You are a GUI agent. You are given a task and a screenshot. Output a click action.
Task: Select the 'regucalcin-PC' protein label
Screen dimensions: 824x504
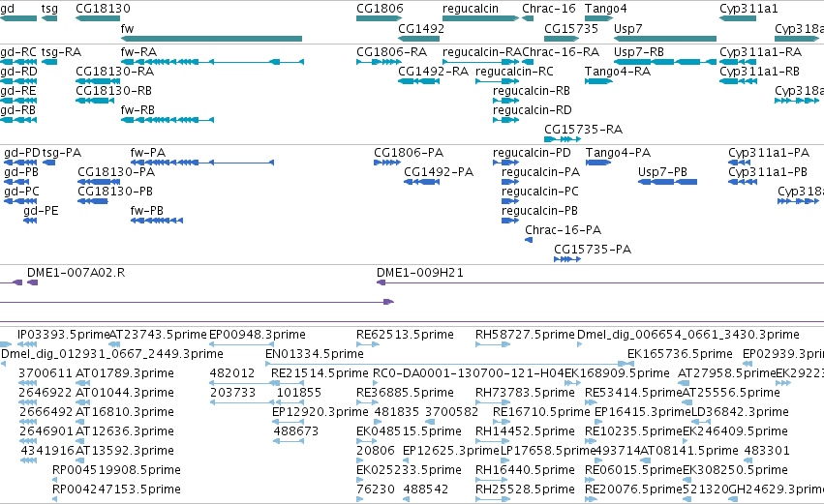pos(540,192)
